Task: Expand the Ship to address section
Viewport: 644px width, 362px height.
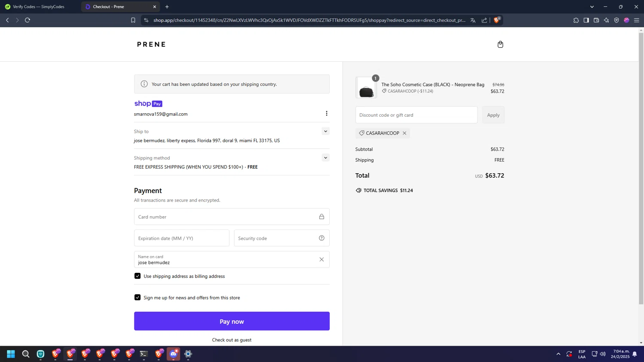Action: [325, 131]
